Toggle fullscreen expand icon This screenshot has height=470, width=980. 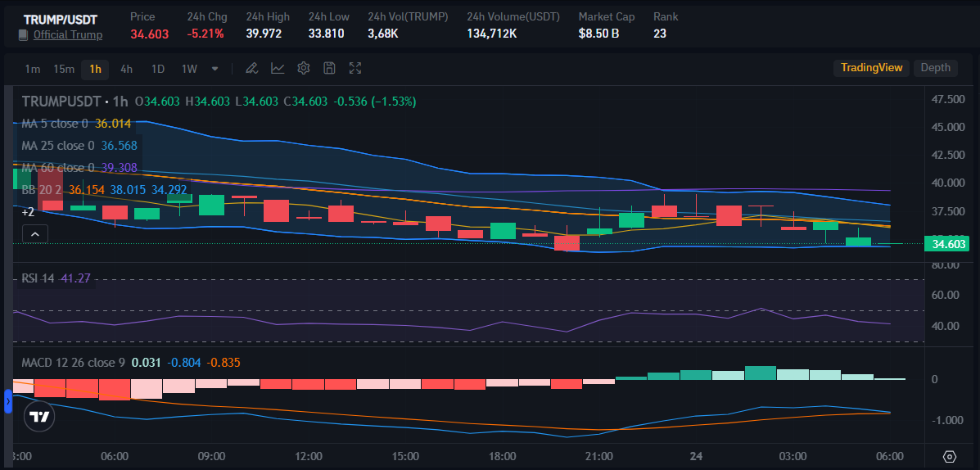pos(355,68)
